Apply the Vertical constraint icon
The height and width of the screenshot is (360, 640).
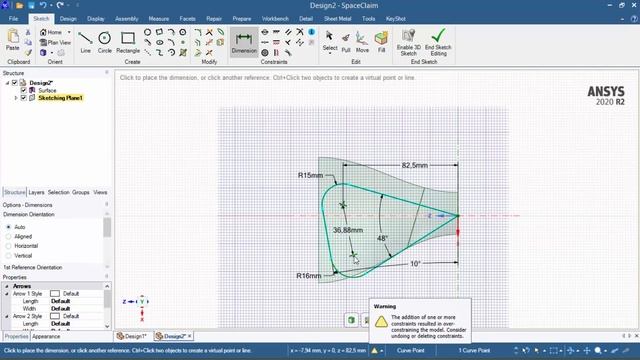[x=276, y=53]
